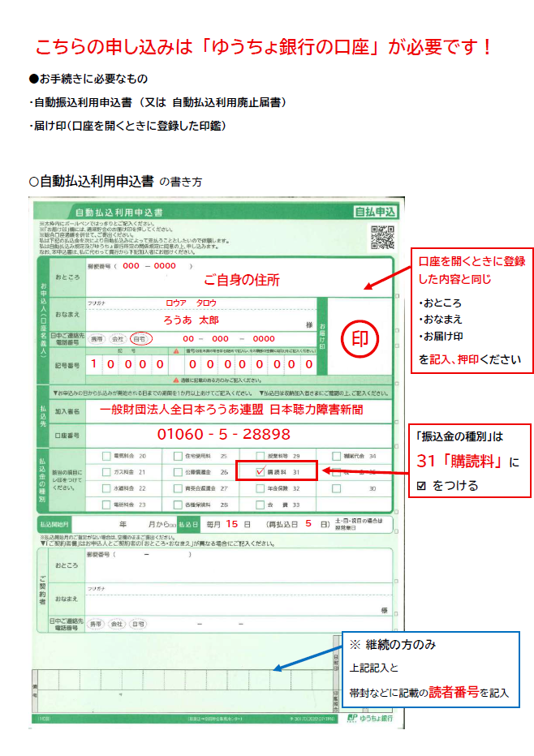Tick the checkbox for ガス料金 21
This screenshot has width=534, height=756.
point(106,472)
